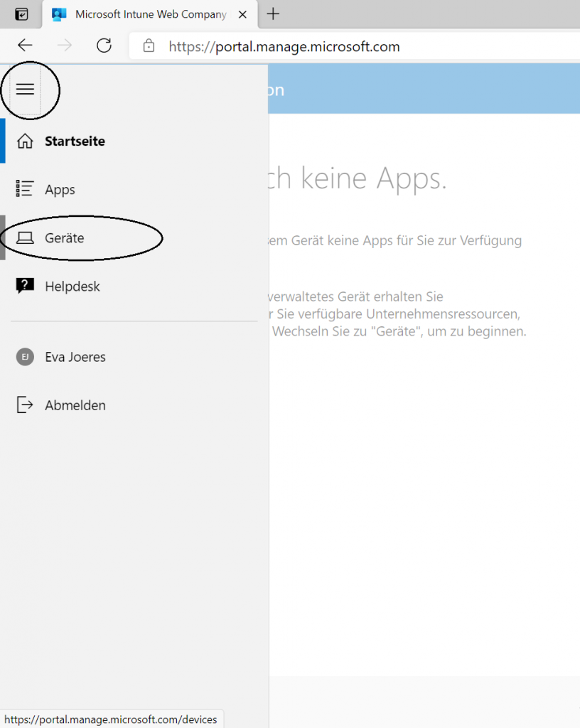Click the browser forward arrow
This screenshot has height=728, width=580.
click(x=65, y=46)
